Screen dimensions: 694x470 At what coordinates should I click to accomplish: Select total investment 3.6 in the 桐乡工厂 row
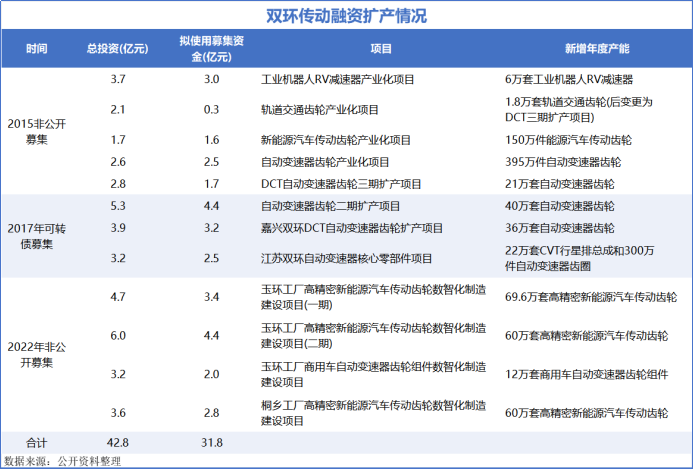click(x=118, y=413)
